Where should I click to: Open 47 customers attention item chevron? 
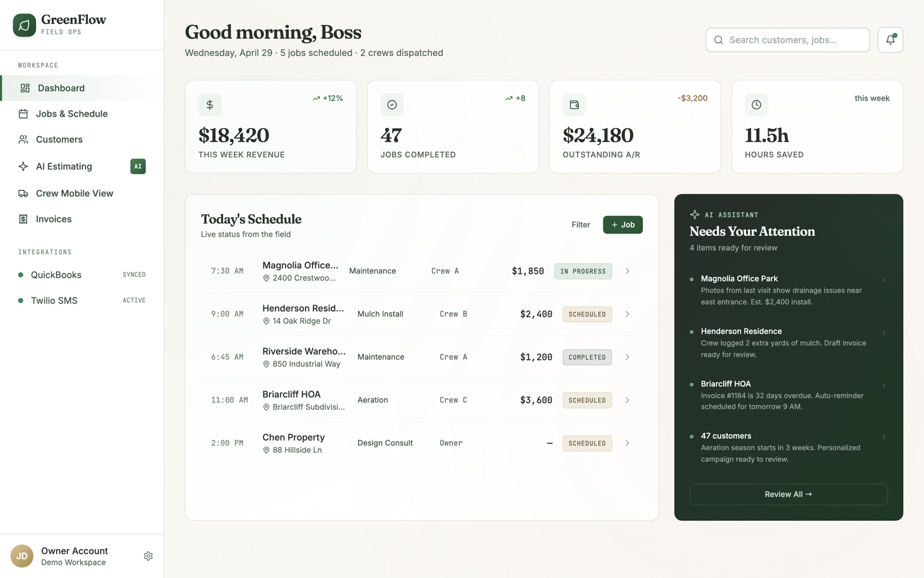[884, 438]
